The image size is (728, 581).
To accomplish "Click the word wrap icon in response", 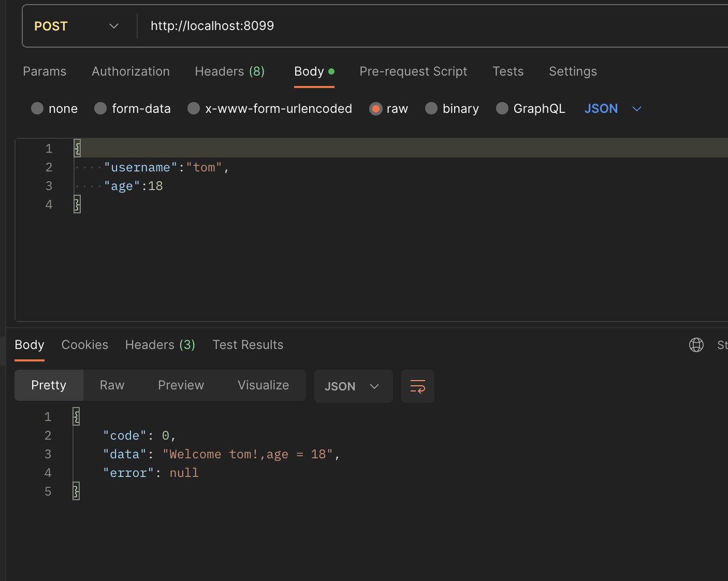I will tap(417, 386).
